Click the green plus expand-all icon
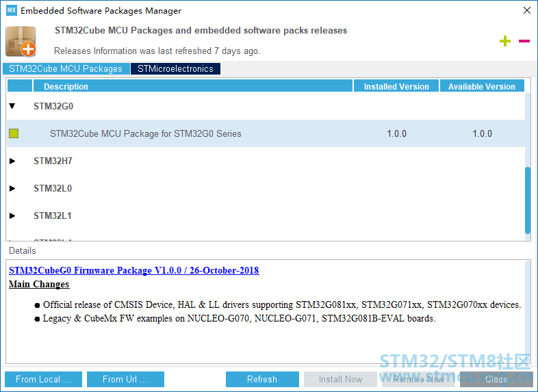Screen dimensions: 538x392 [x=504, y=41]
